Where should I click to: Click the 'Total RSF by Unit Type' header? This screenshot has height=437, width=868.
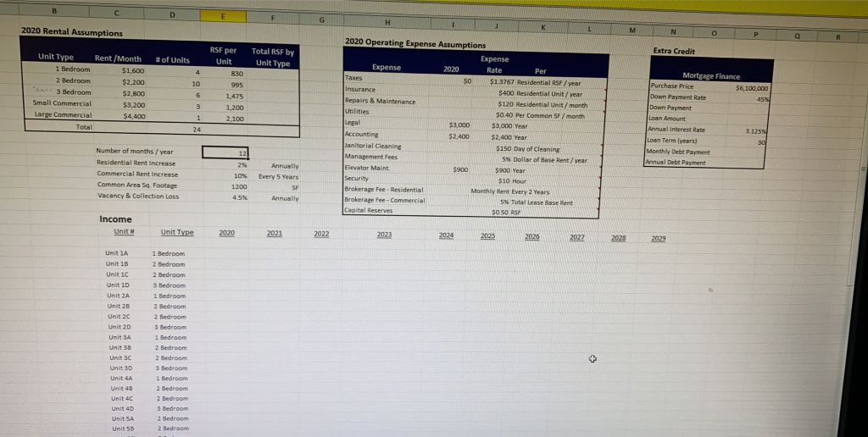[x=273, y=58]
